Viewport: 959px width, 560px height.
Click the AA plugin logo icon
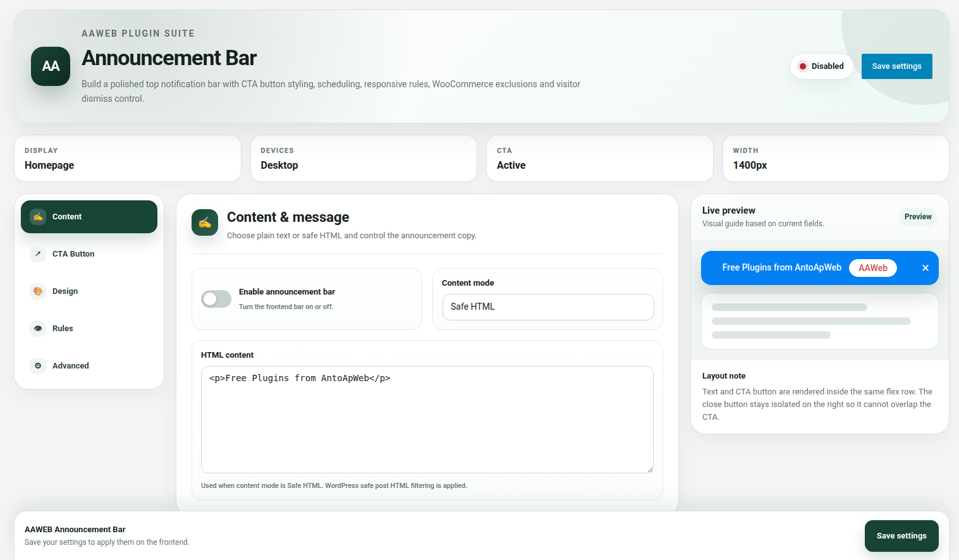pyautogui.click(x=51, y=66)
